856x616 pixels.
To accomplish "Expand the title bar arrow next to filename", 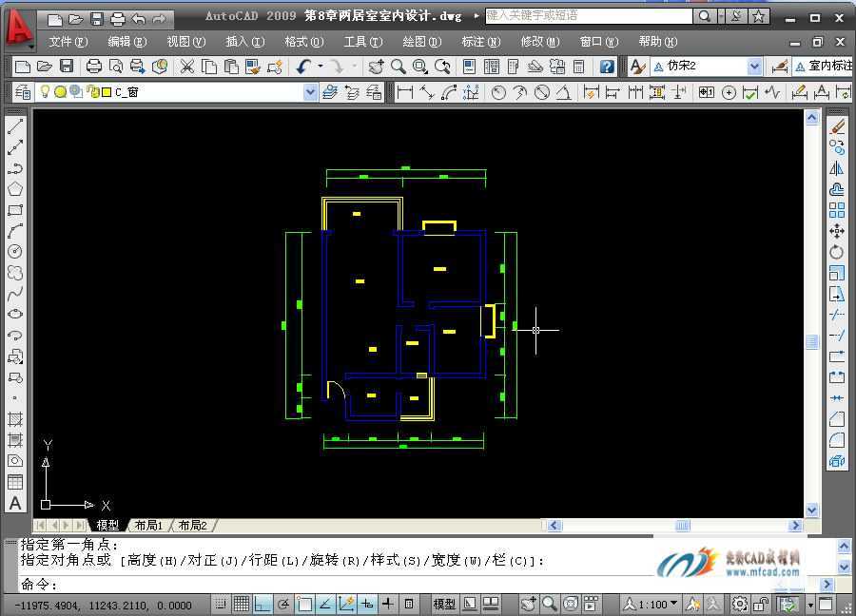I will coord(477,16).
